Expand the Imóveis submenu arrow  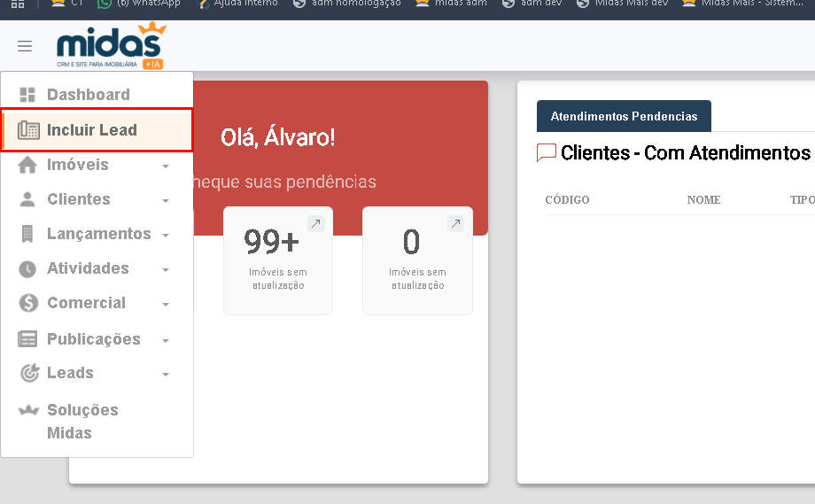(x=166, y=167)
